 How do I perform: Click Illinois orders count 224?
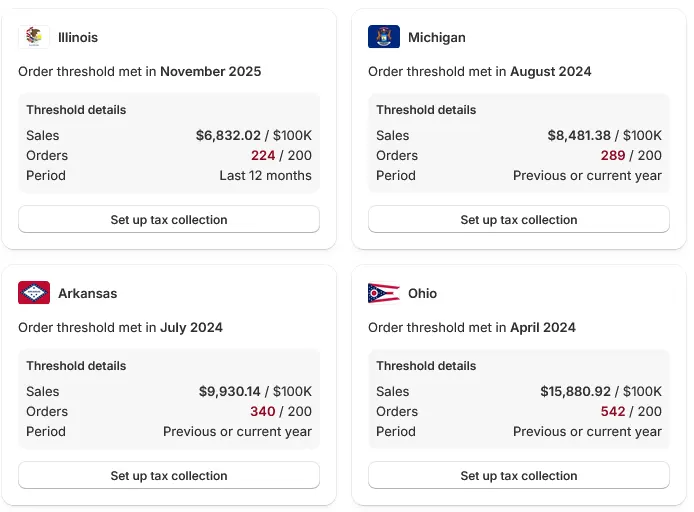[x=263, y=156]
